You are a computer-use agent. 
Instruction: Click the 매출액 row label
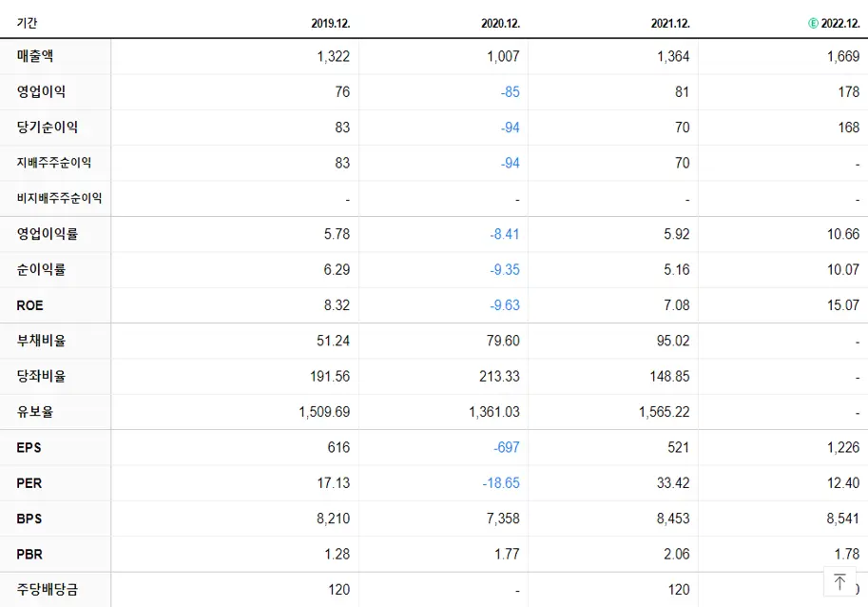pos(35,56)
